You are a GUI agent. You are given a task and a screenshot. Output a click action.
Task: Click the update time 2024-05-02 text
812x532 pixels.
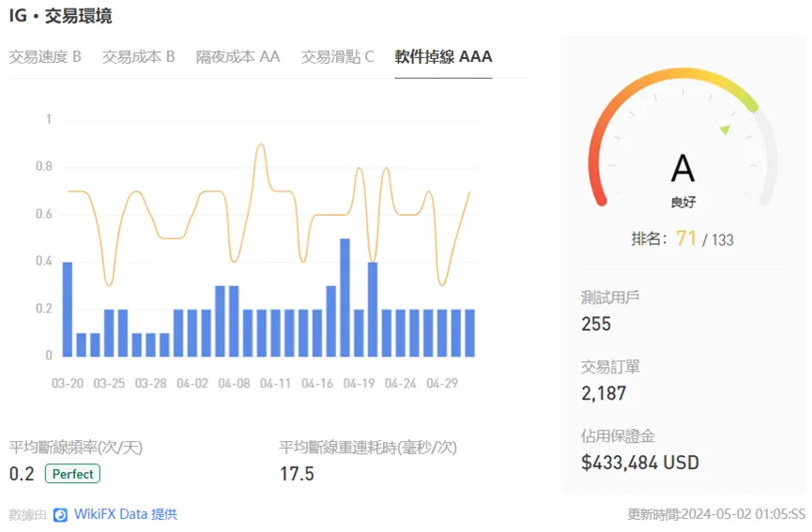pos(716,514)
